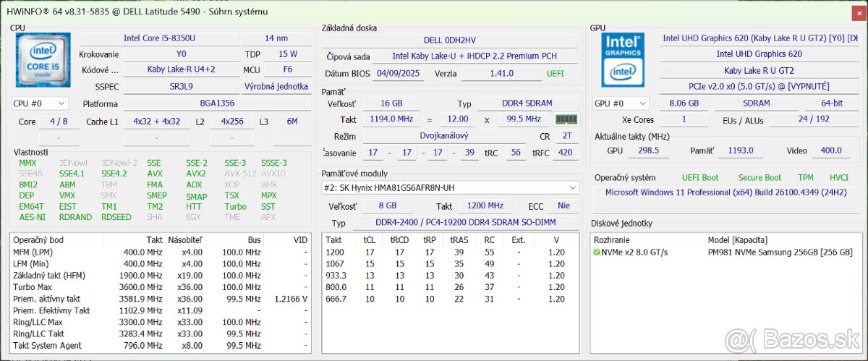Click the Násobiteľ column header
The image size is (868, 361).
click(184, 239)
